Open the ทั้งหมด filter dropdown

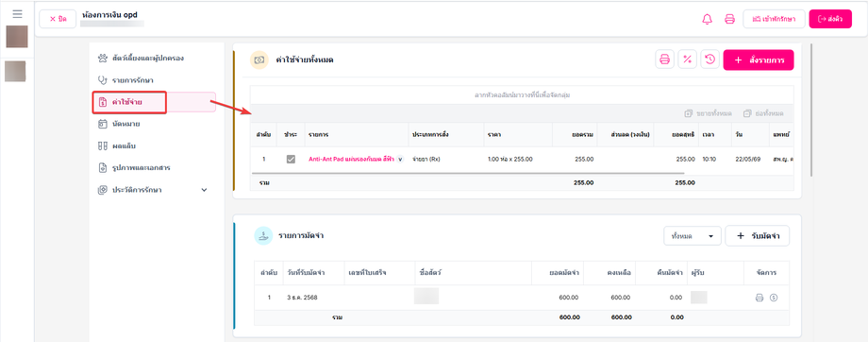(692, 235)
